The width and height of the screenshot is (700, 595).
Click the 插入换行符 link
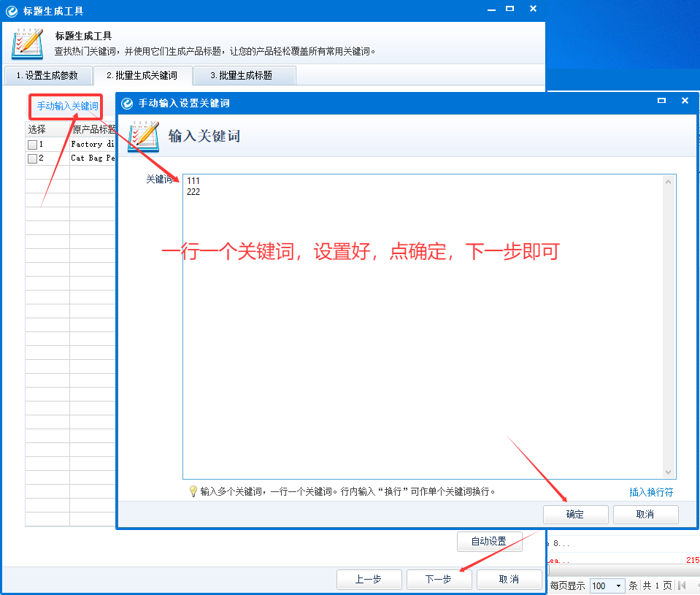651,492
